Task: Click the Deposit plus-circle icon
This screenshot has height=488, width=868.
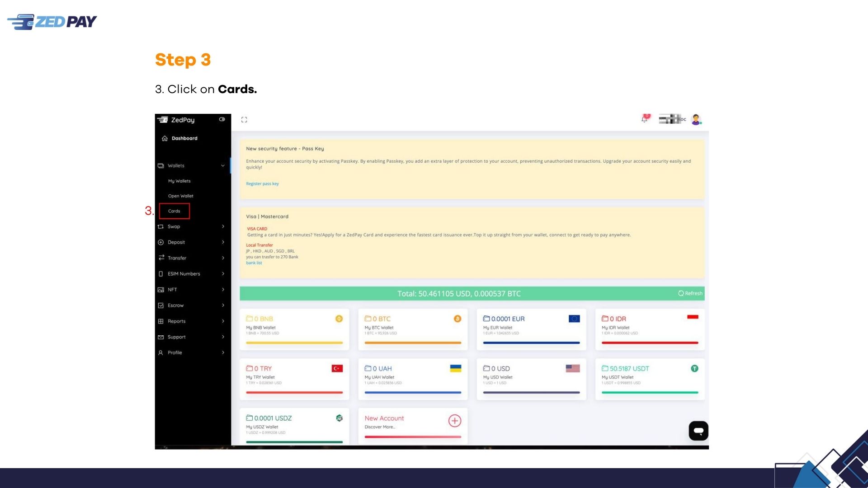Action: tap(160, 242)
